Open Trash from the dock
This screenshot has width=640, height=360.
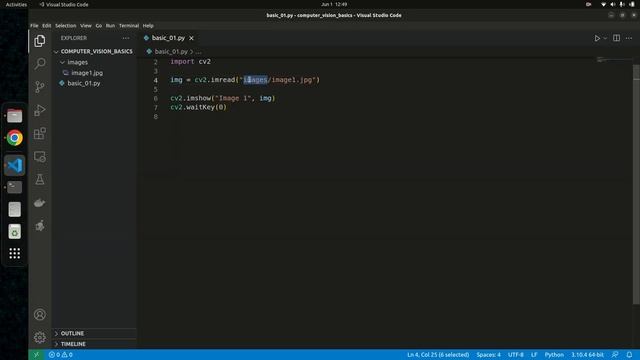click(x=14, y=231)
